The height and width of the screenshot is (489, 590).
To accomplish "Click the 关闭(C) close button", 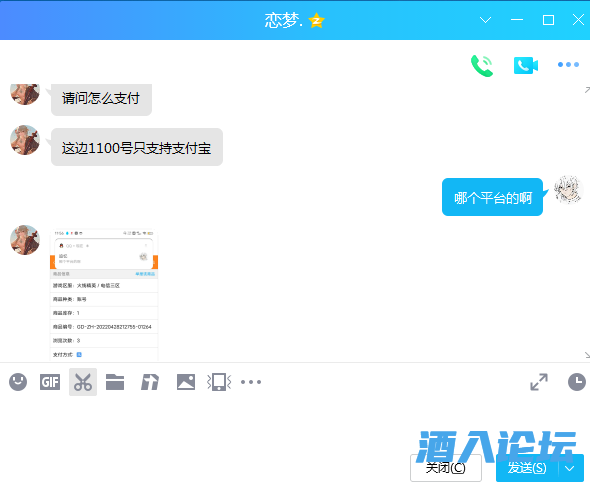I will point(446,468).
